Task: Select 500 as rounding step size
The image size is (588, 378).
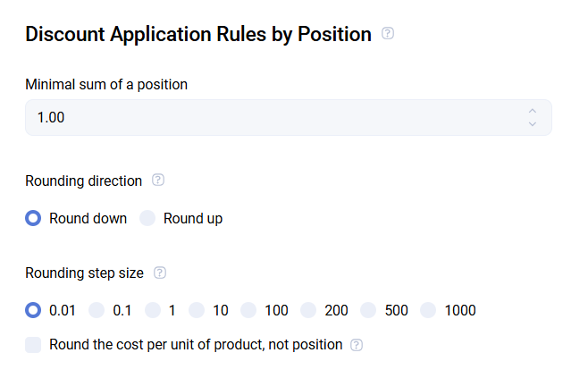Action: coord(368,310)
